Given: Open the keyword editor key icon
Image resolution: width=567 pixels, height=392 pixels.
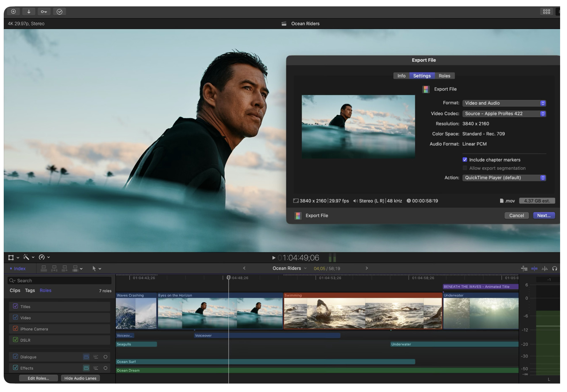Looking at the screenshot, I should (44, 11).
